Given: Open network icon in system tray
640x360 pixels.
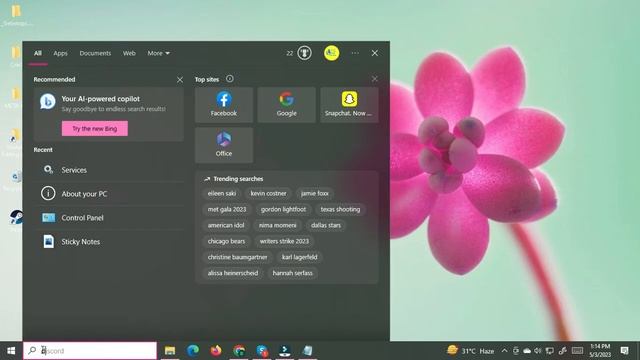Looking at the screenshot, I should 550,351.
